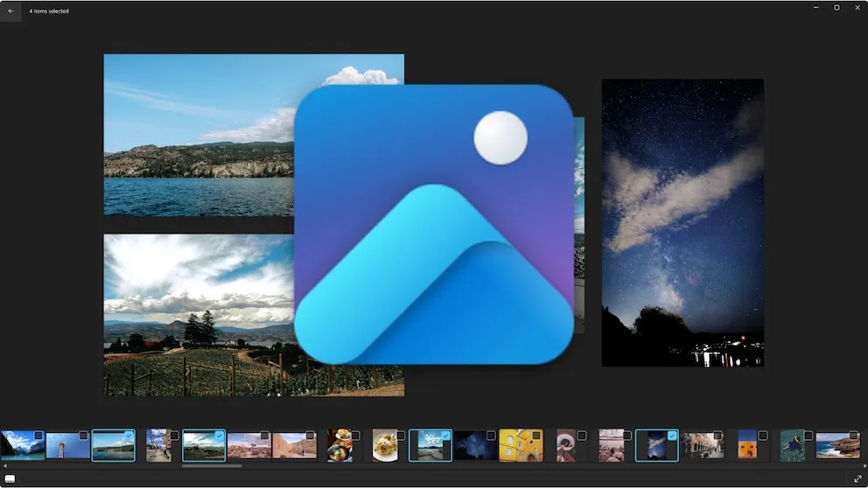Go back using the arrow icon
This screenshot has width=868, height=488.
click(10, 11)
